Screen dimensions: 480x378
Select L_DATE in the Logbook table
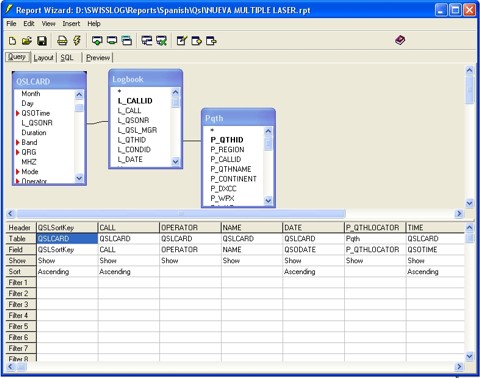tap(130, 159)
